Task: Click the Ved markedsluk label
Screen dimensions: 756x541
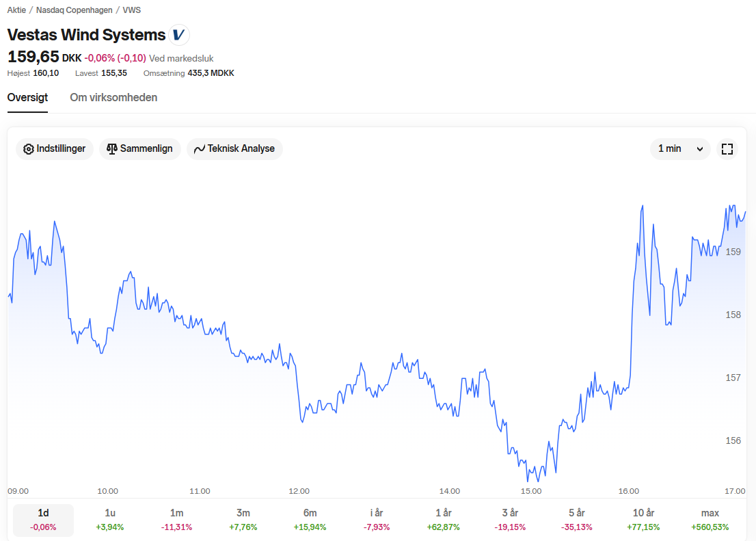Action: click(181, 58)
